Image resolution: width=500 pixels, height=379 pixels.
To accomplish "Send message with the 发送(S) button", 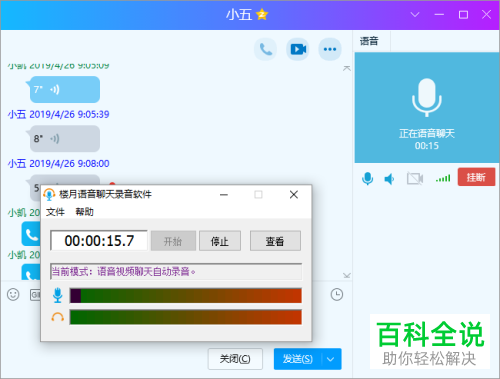I will click(298, 359).
